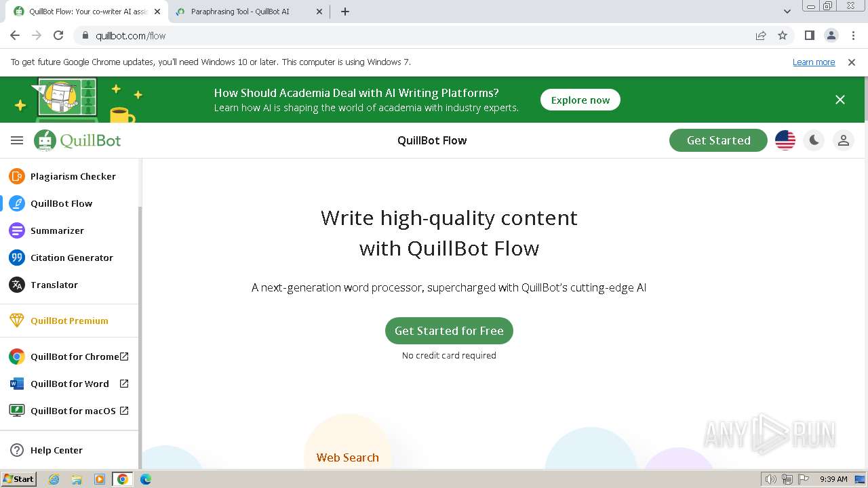Open the Help Center
Image resolution: width=868 pixels, height=488 pixels.
[x=69, y=450]
